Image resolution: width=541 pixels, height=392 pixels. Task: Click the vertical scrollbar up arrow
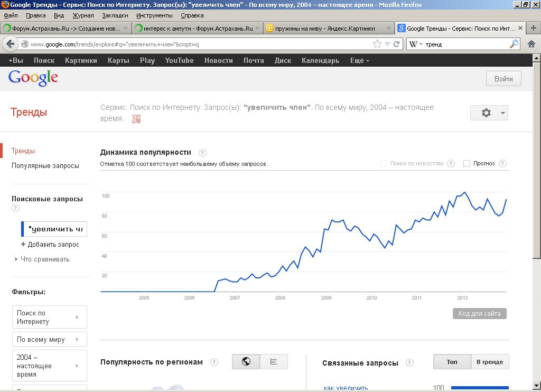[537, 58]
